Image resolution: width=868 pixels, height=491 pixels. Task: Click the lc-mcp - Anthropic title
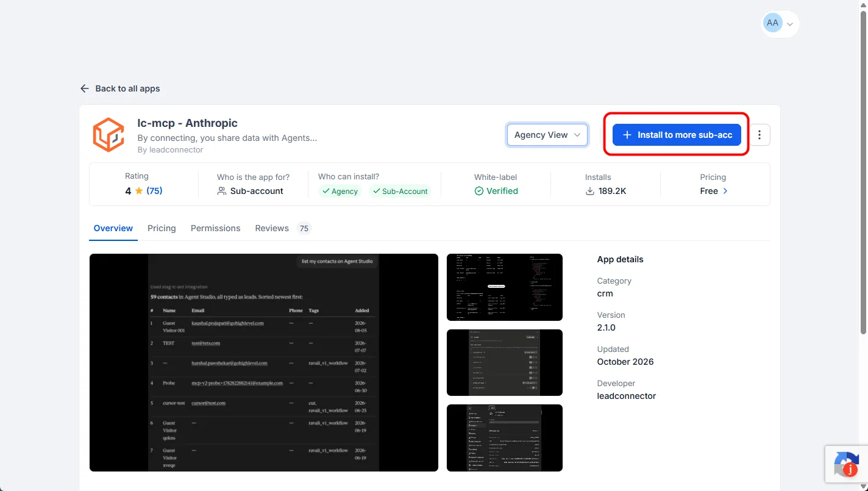[x=188, y=123]
